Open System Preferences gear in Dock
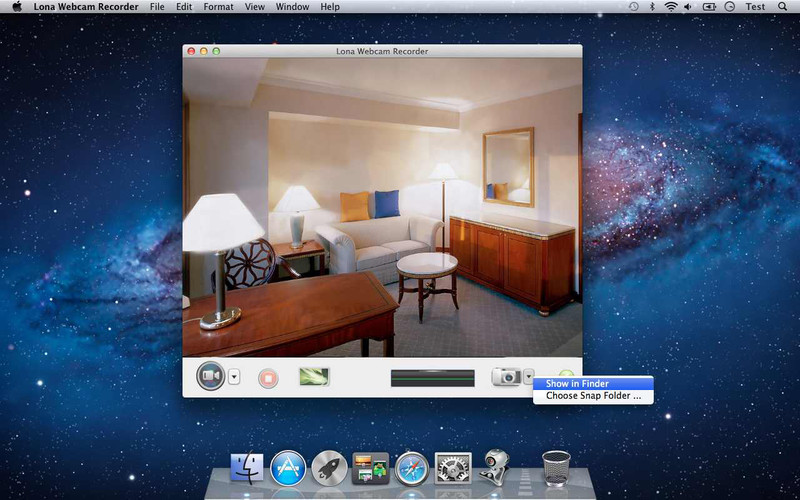 (453, 468)
